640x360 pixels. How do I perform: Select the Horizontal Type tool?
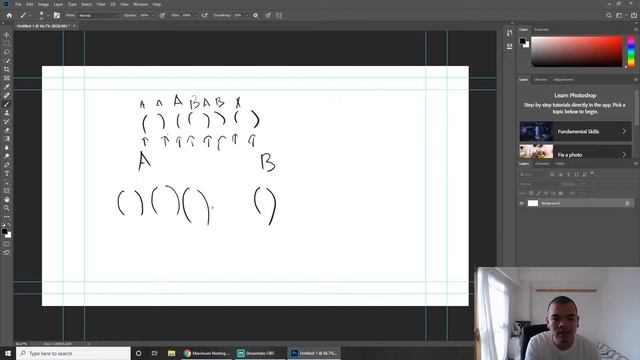(x=7, y=173)
